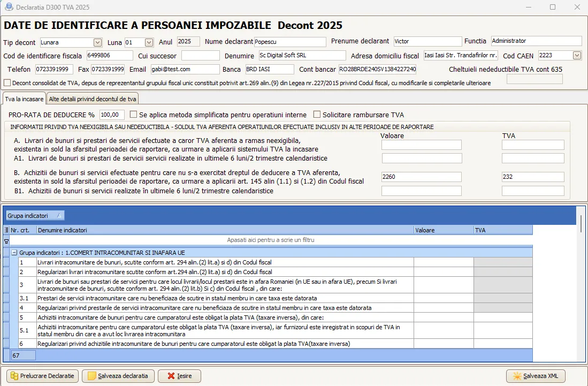
Task: Select row 1 Livrari intracomunitare de bunuri
Action: (275, 262)
